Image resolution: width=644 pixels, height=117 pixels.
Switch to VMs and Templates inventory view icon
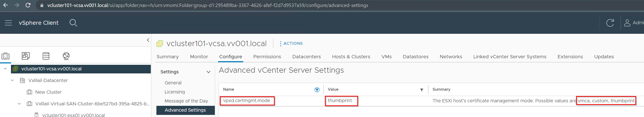coord(26,56)
